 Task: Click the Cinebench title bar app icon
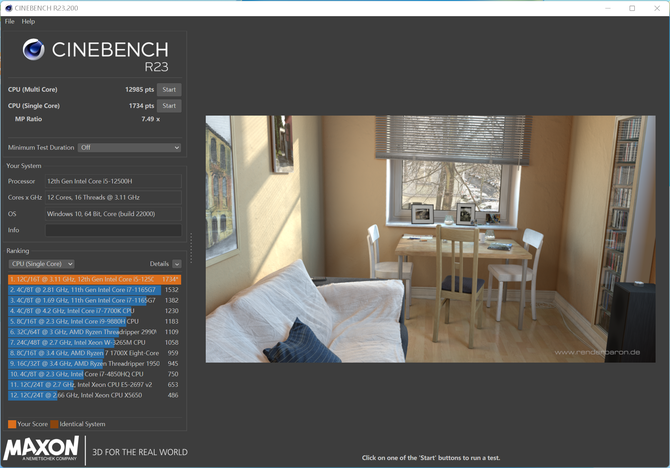9,8
